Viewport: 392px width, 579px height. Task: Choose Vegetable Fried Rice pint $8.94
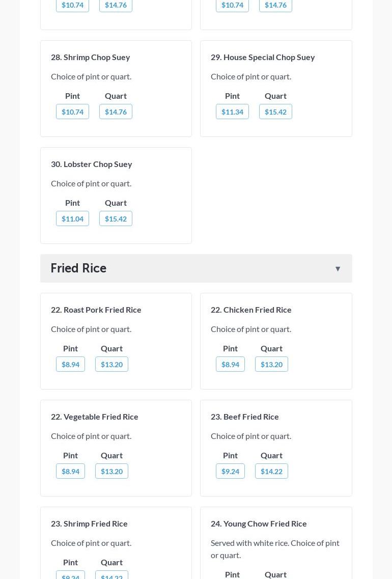pos(70,471)
